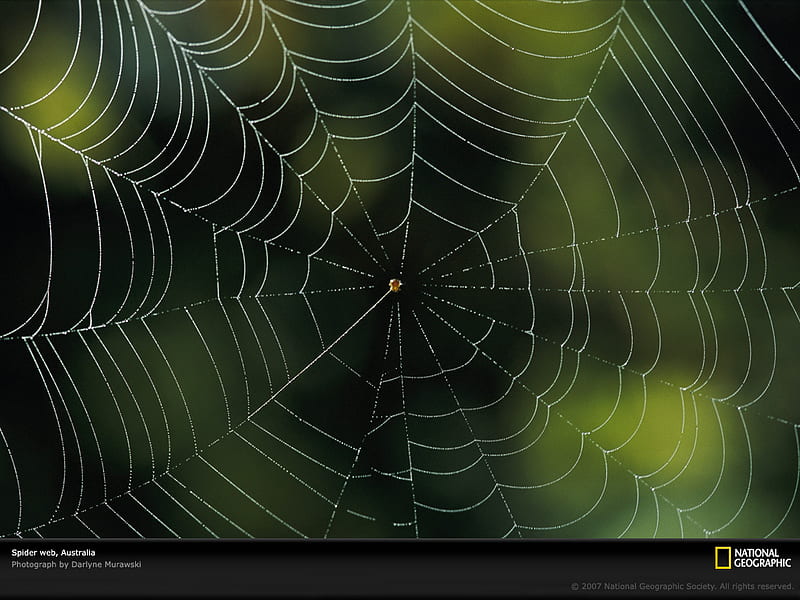Click the 2007 National Geographic Society copyright line
The image size is (800, 600).
pyautogui.click(x=681, y=586)
